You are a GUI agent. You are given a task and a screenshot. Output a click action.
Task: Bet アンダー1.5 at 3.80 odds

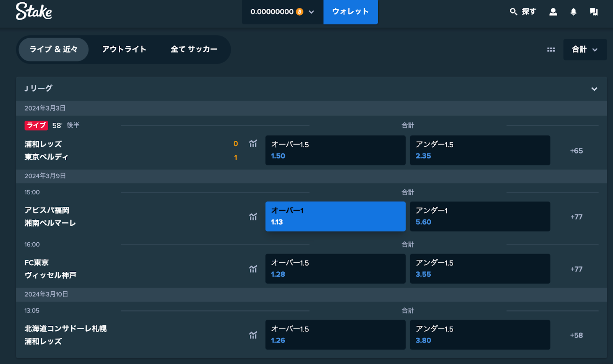[x=480, y=335]
